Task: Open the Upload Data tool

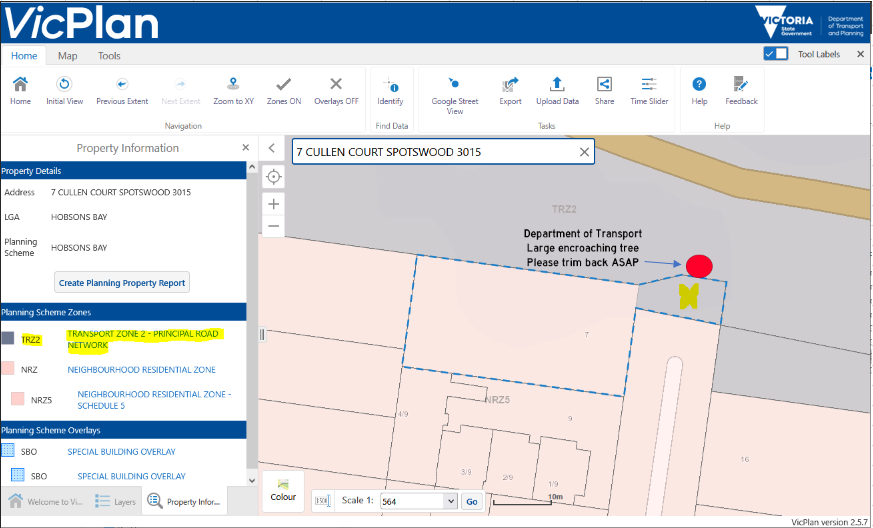Action: click(557, 85)
